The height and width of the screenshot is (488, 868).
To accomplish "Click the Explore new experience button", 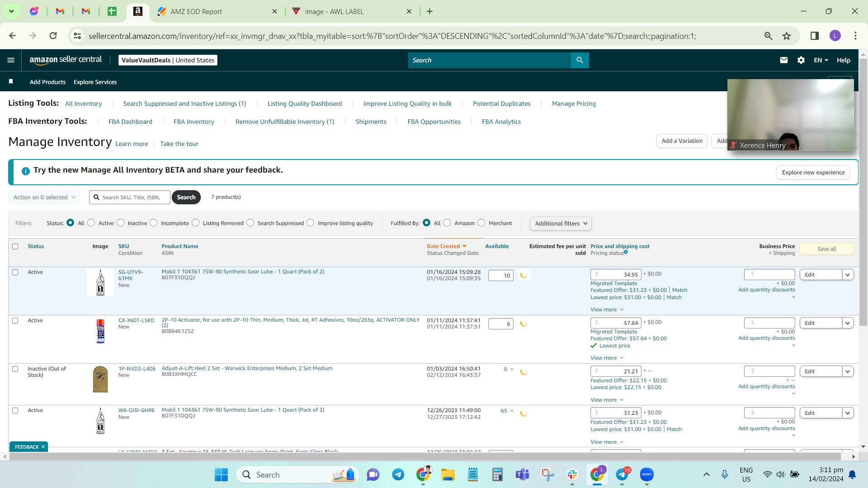I will [813, 173].
